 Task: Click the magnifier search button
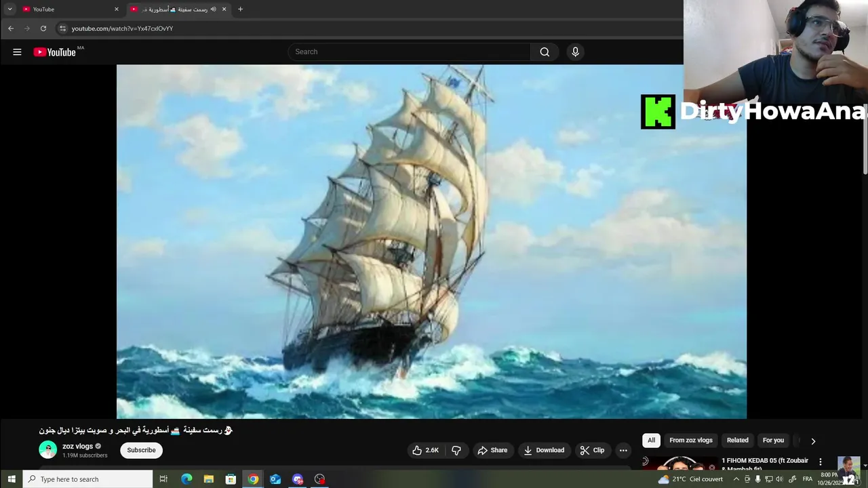(x=545, y=52)
